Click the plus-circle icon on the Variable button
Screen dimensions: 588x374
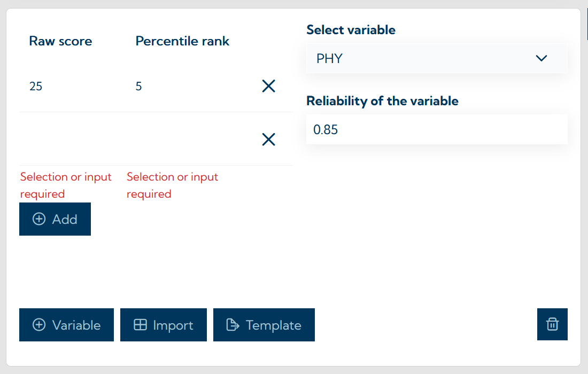(x=39, y=325)
